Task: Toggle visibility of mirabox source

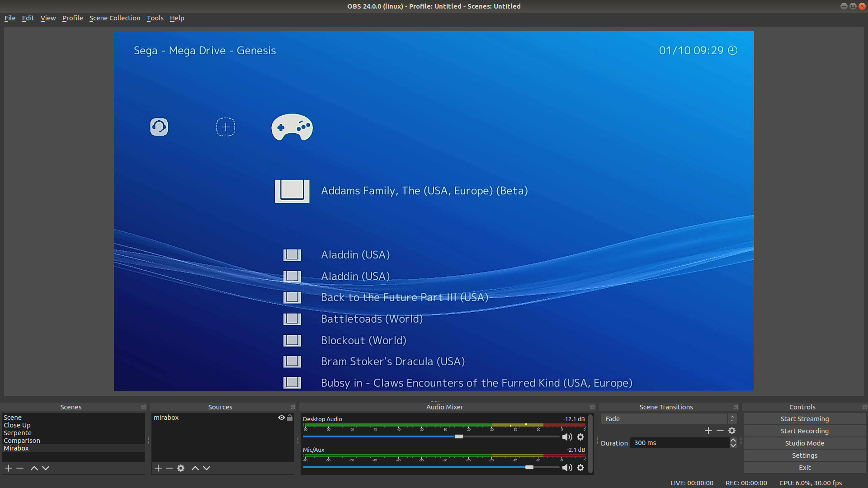Action: pyautogui.click(x=282, y=418)
